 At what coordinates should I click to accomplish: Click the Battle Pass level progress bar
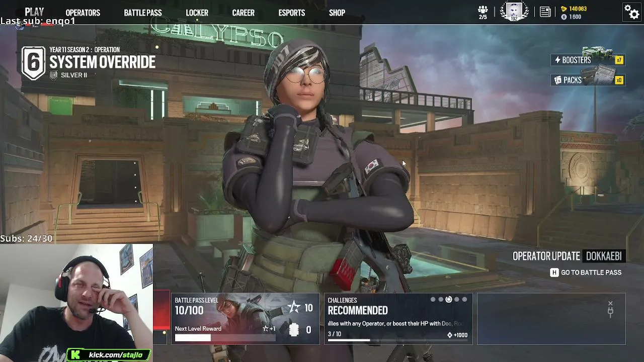pyautogui.click(x=225, y=338)
